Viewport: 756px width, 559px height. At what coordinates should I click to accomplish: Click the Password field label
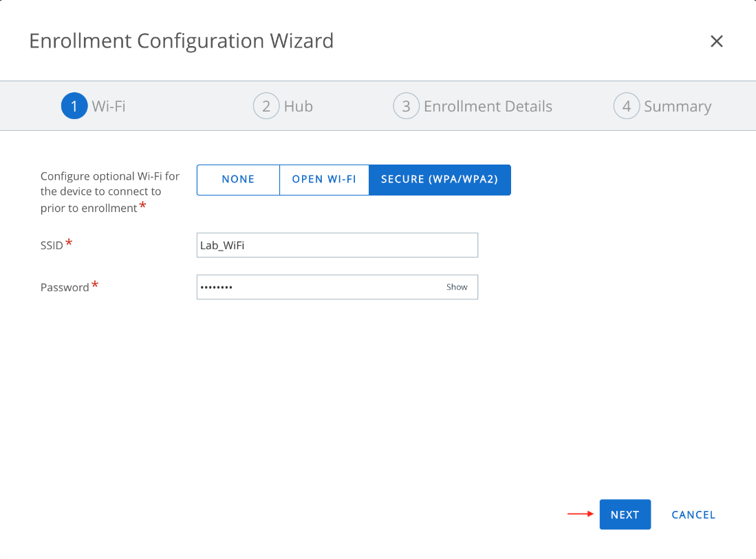click(x=65, y=287)
